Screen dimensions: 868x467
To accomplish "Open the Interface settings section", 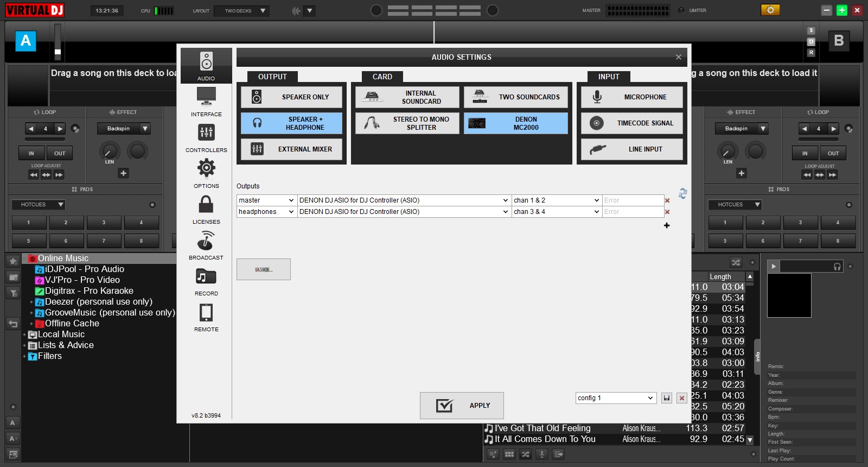I will tap(206, 102).
